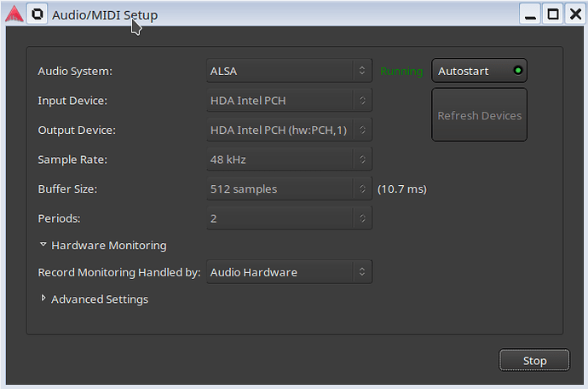
Task: Minimize the Audio/MIDI Setup window
Action: [531, 15]
